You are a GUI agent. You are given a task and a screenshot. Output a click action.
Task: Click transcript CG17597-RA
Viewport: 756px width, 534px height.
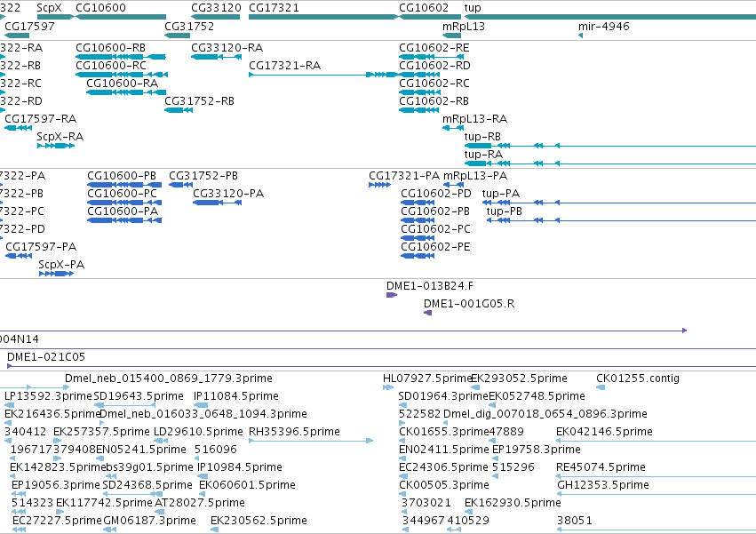point(40,119)
